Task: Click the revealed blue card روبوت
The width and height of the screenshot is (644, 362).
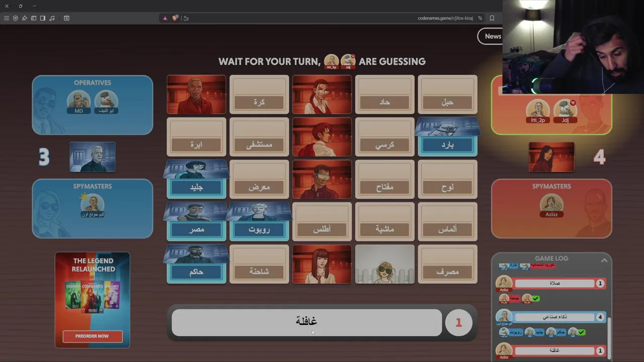Action: pyautogui.click(x=259, y=222)
